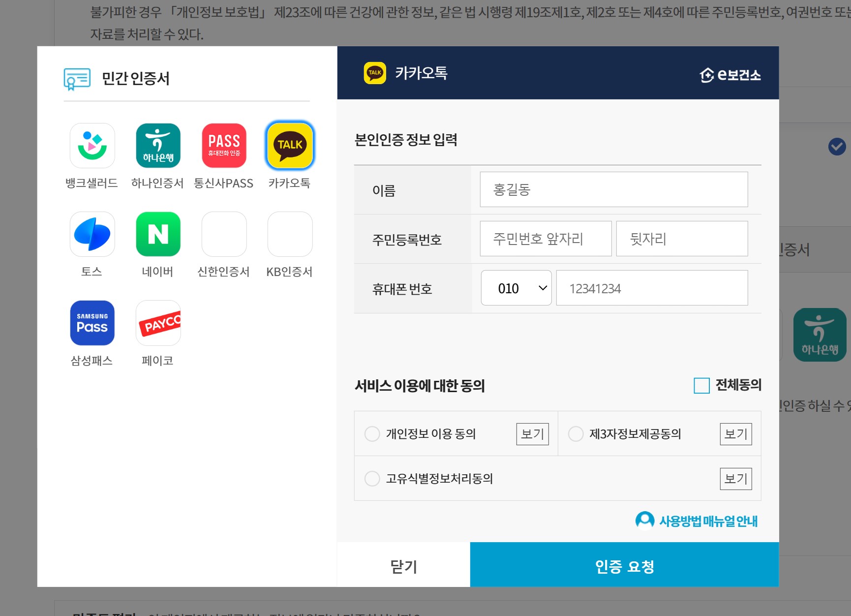The width and height of the screenshot is (851, 616).
Task: Select the 페이코 PAYCO icon
Action: pyautogui.click(x=158, y=323)
